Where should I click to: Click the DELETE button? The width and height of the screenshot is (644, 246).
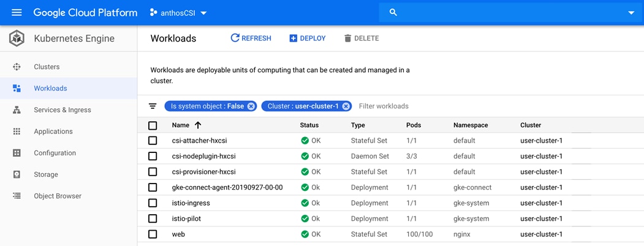pyautogui.click(x=362, y=38)
